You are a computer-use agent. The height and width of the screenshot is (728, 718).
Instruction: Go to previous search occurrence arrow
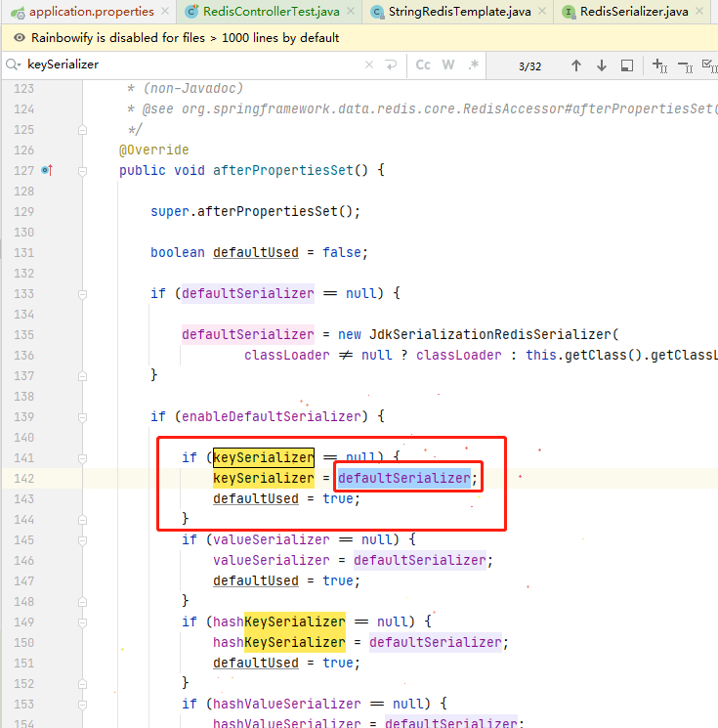pos(576,65)
